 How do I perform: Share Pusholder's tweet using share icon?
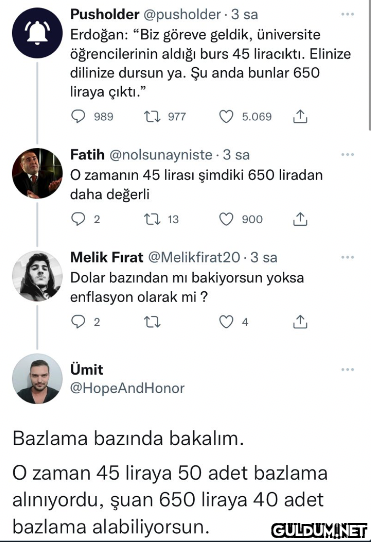(x=300, y=116)
